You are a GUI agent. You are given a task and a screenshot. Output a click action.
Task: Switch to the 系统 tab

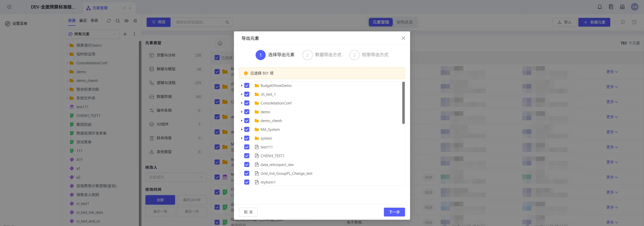[x=94, y=21]
